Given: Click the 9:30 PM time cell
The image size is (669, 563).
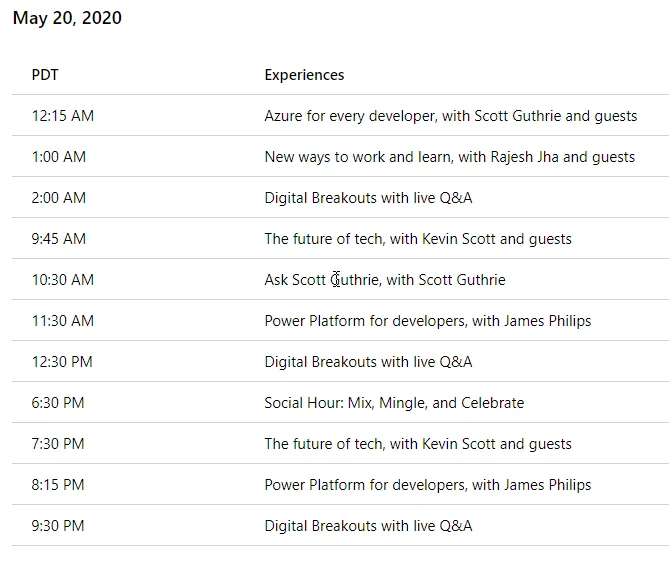Looking at the screenshot, I should (x=58, y=525).
